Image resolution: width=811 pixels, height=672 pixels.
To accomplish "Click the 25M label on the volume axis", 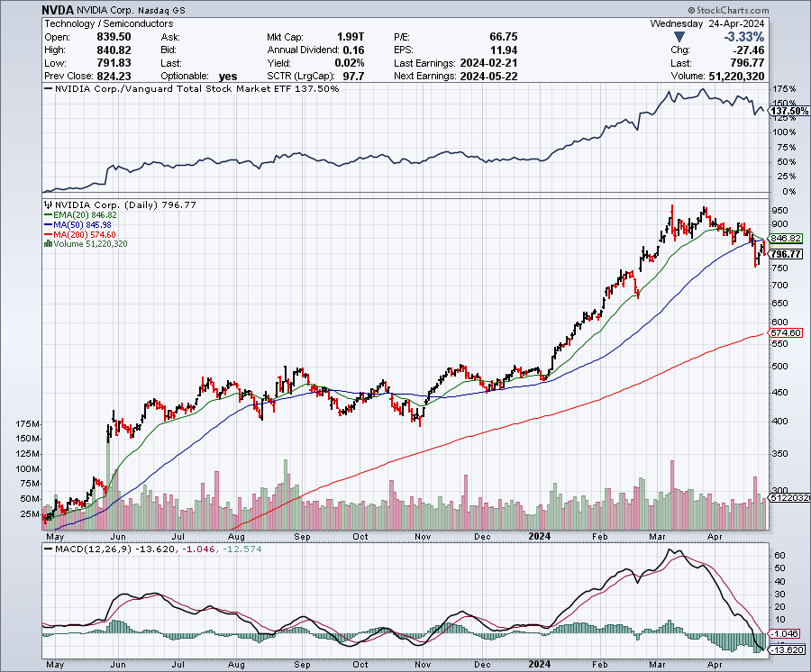I will point(30,513).
